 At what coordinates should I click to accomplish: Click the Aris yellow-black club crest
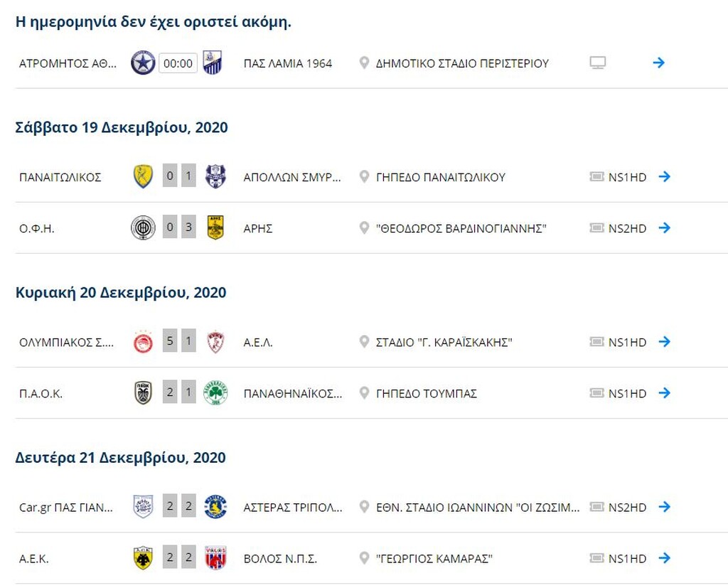click(x=215, y=228)
